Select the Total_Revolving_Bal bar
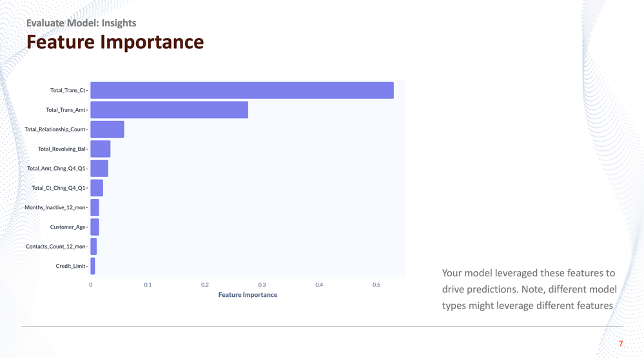The height and width of the screenshot is (358, 644). point(100,149)
